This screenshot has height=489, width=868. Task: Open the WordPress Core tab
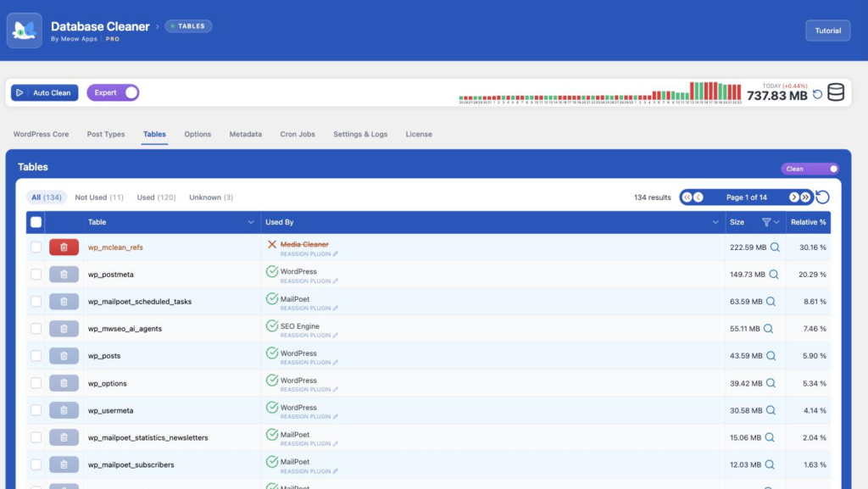click(41, 134)
